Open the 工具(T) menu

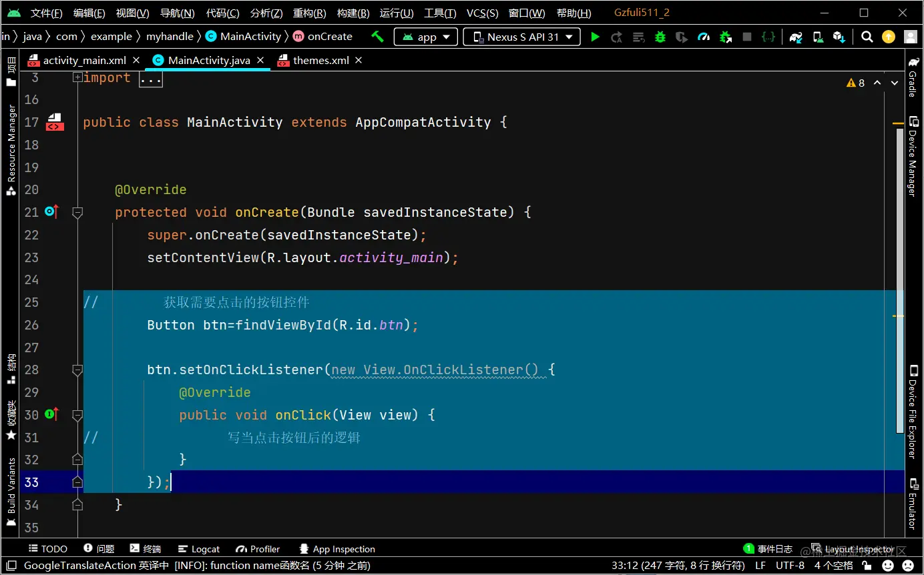point(440,13)
